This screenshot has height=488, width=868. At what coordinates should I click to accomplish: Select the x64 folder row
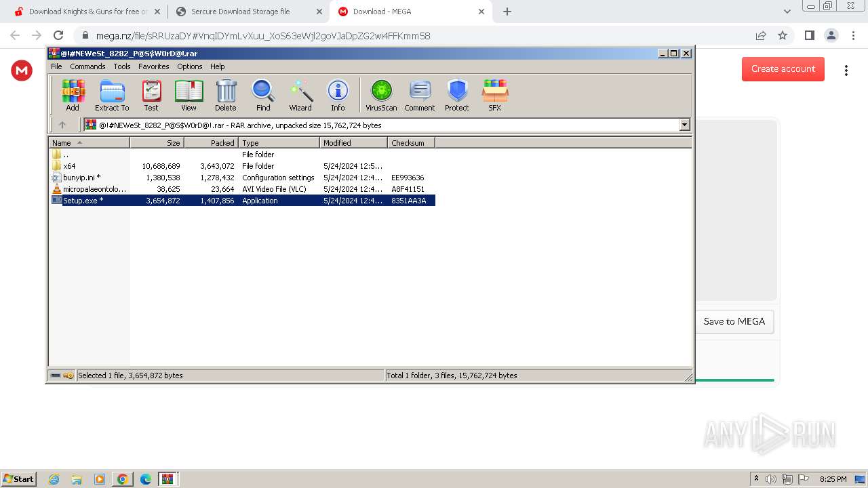click(x=242, y=166)
